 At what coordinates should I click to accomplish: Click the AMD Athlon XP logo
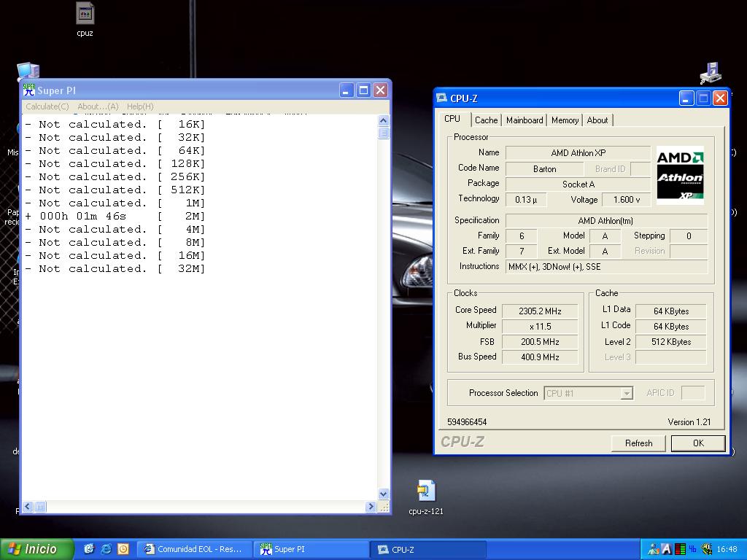coord(680,175)
